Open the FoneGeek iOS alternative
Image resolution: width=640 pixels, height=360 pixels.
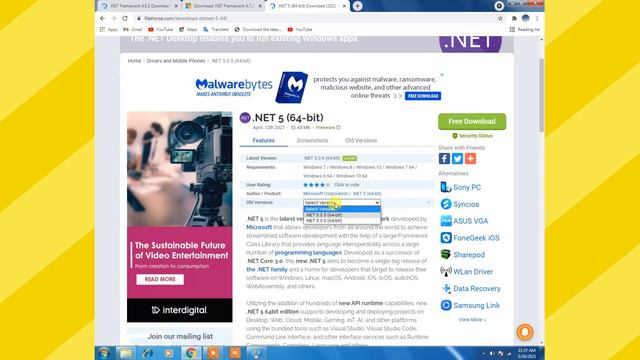(x=470, y=238)
